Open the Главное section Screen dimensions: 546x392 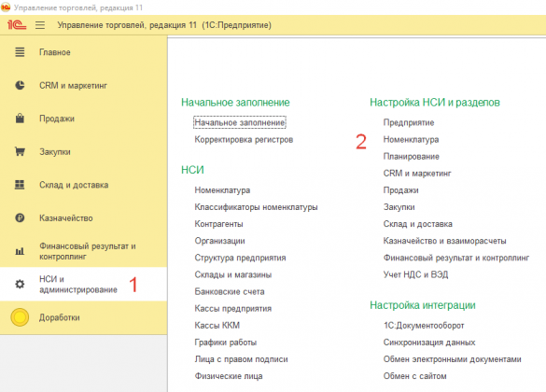[x=84, y=52]
